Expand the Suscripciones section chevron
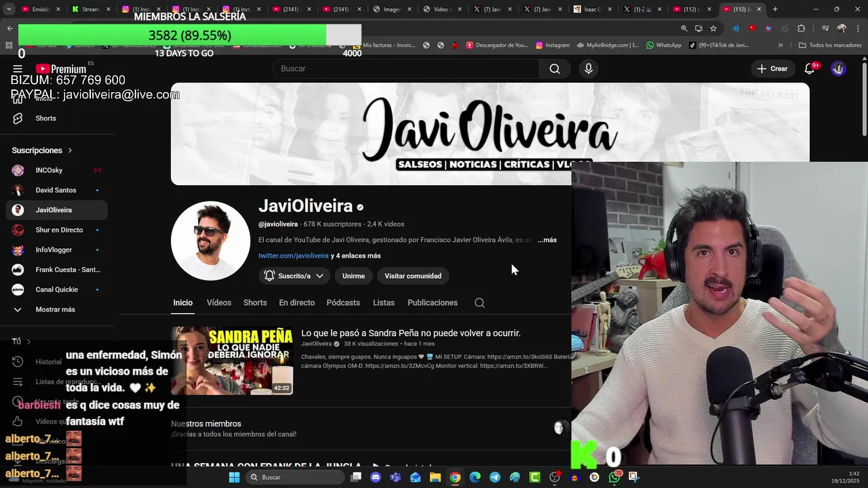Viewport: 868px width, 488px height. click(70, 150)
